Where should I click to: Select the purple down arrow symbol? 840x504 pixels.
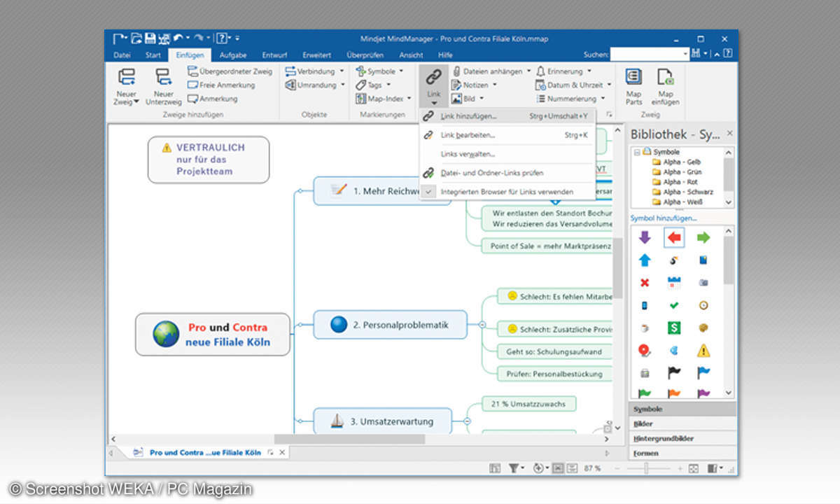tap(645, 237)
